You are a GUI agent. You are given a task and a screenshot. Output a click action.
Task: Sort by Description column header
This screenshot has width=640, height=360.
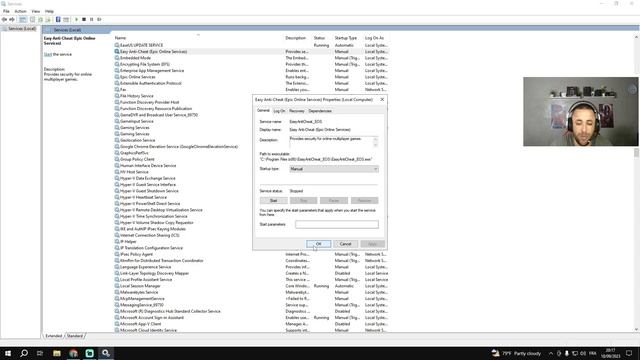(296, 38)
